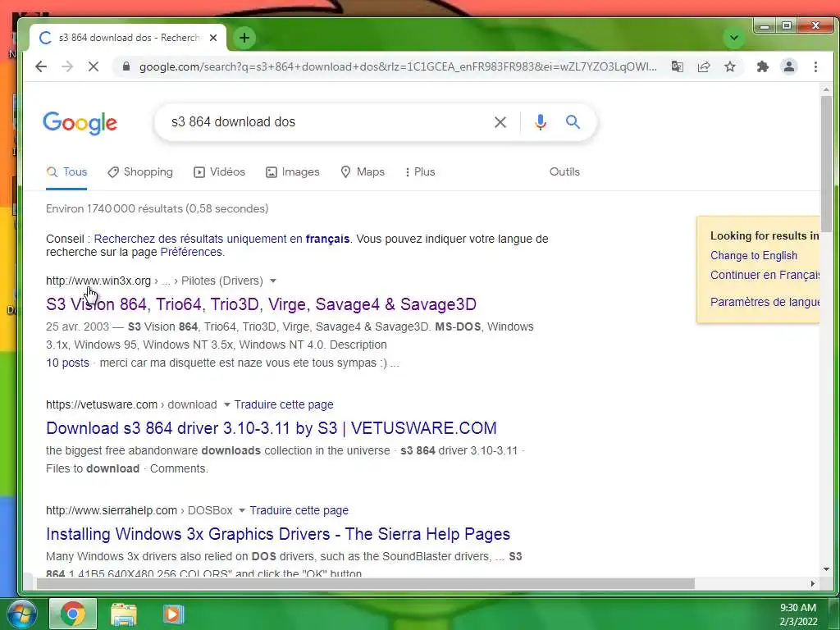Submit search with the magnifier icon
This screenshot has width=840, height=630.
[x=573, y=122]
